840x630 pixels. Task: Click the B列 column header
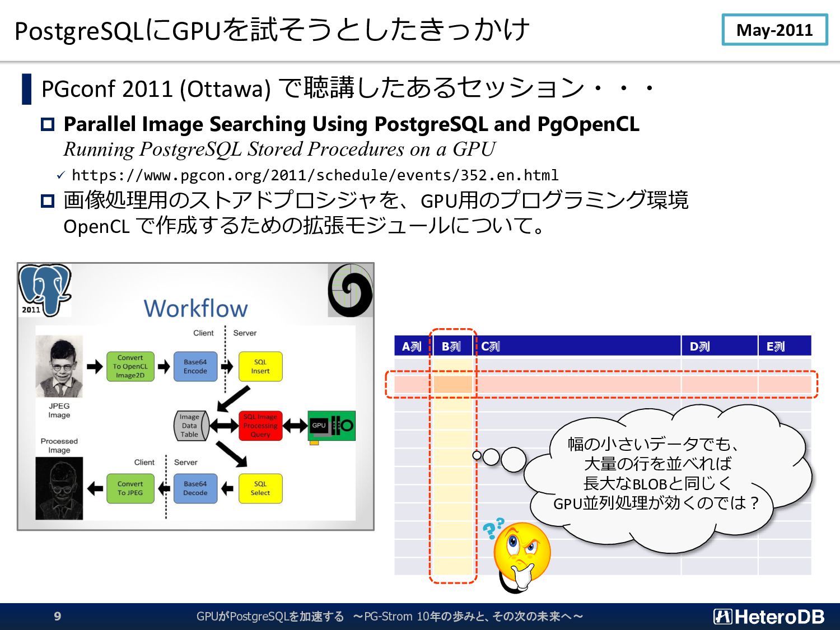(453, 346)
